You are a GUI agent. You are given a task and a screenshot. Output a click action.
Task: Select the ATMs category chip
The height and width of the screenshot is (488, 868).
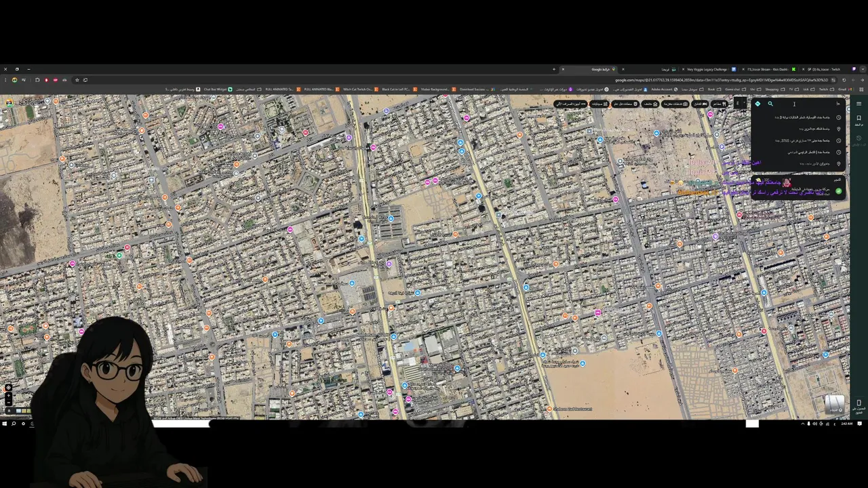point(570,104)
